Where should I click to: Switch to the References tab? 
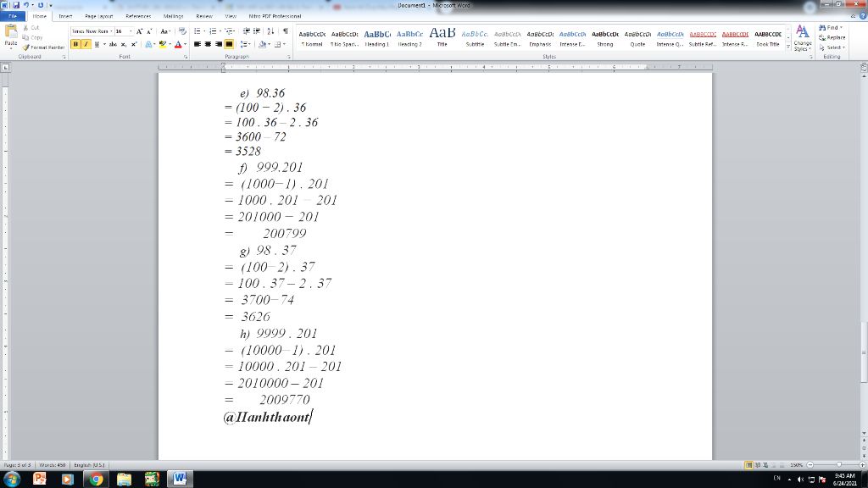[138, 16]
